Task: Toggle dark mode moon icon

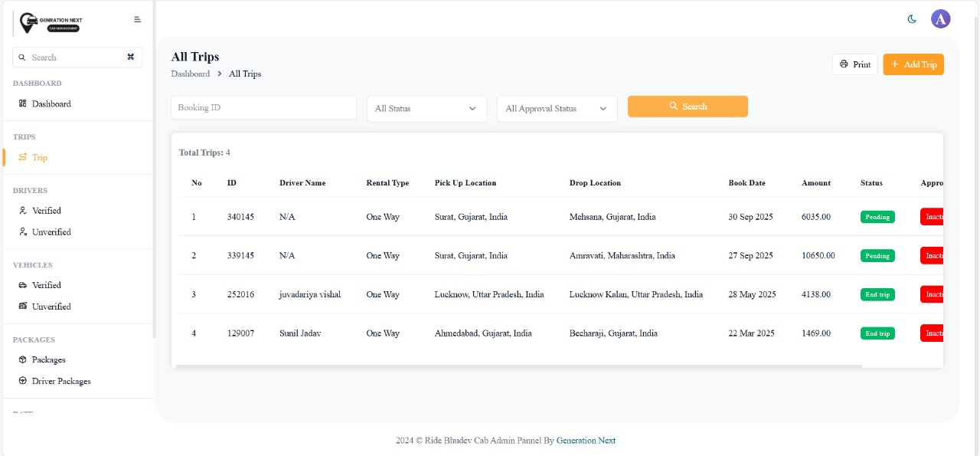Action: point(912,19)
